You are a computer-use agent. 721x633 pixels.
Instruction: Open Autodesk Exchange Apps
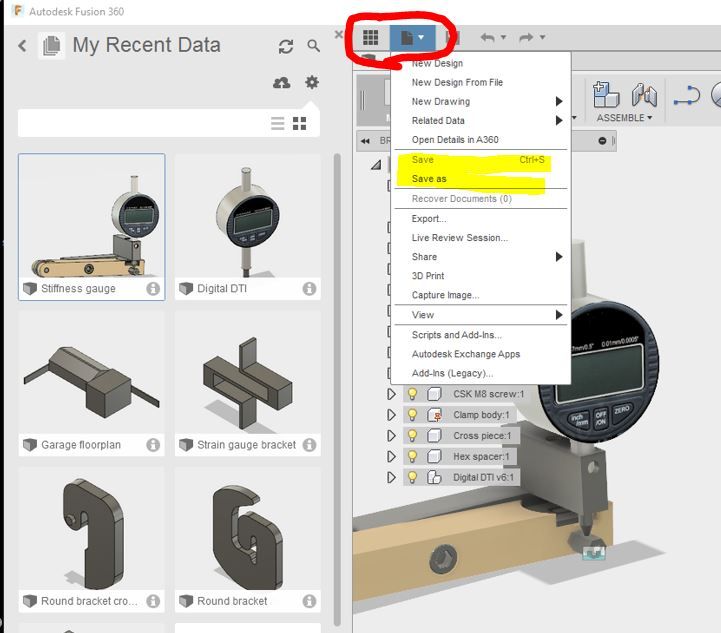coord(481,354)
